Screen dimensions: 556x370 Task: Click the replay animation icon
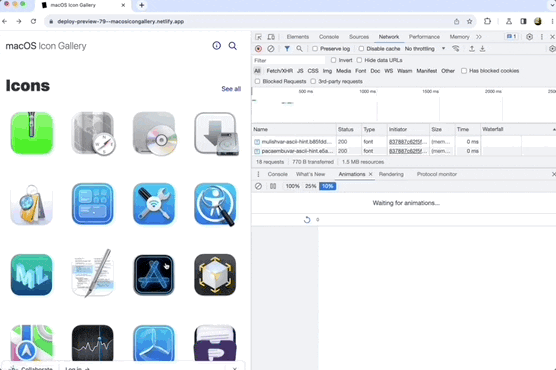(x=307, y=220)
